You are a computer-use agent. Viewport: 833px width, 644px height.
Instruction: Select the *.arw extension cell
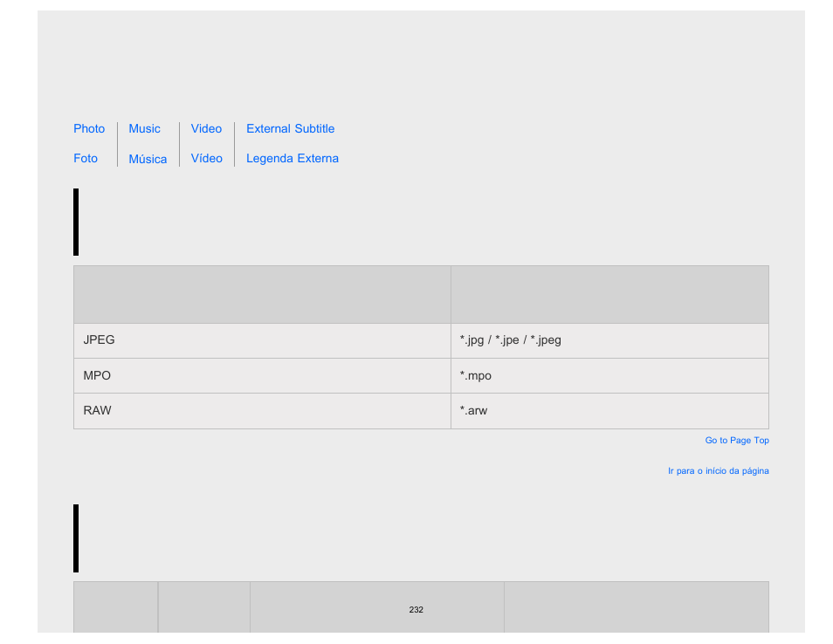(x=609, y=411)
